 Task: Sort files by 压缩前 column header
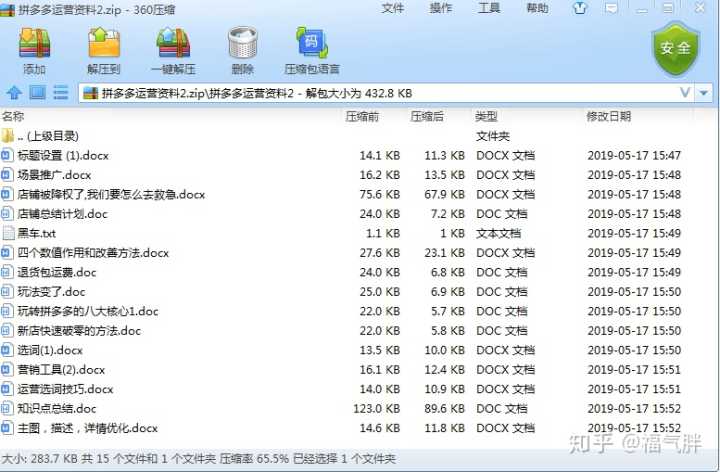click(x=362, y=116)
